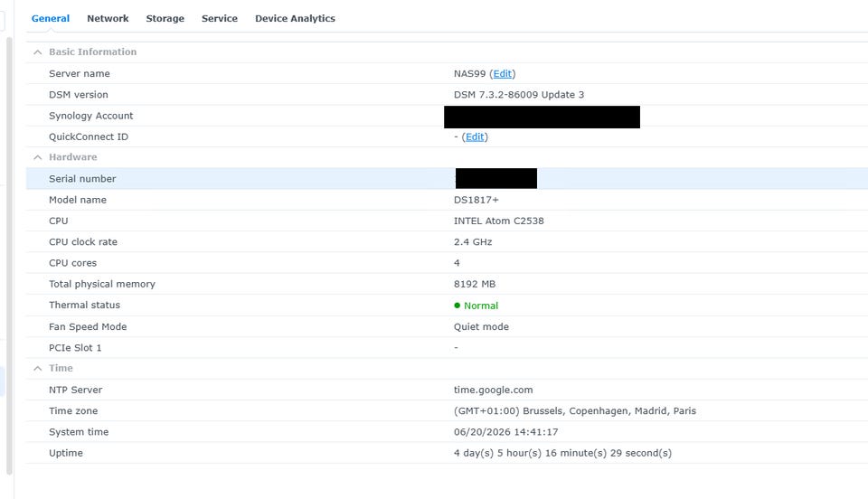Click the Thermal status label
This screenshot has height=499, width=868.
pyautogui.click(x=84, y=305)
